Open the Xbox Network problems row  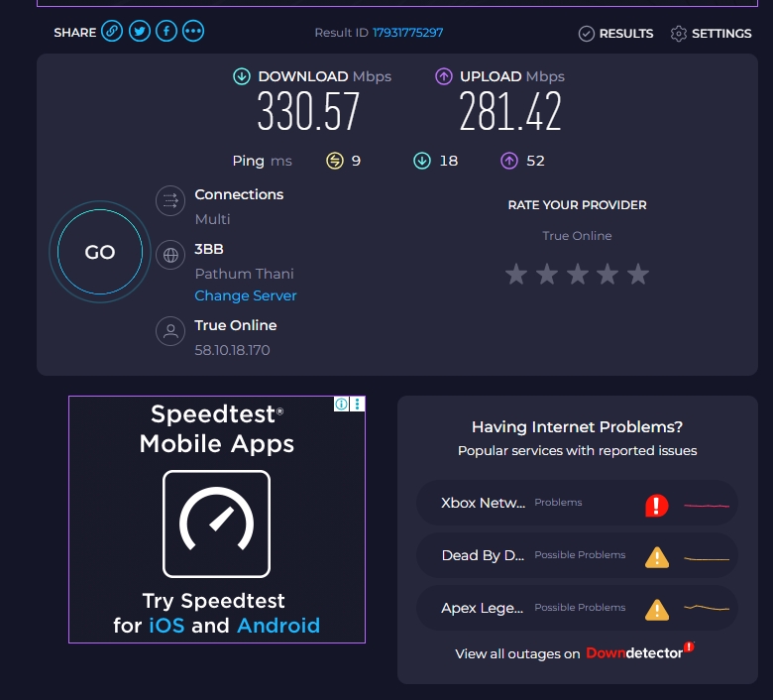pos(578,503)
